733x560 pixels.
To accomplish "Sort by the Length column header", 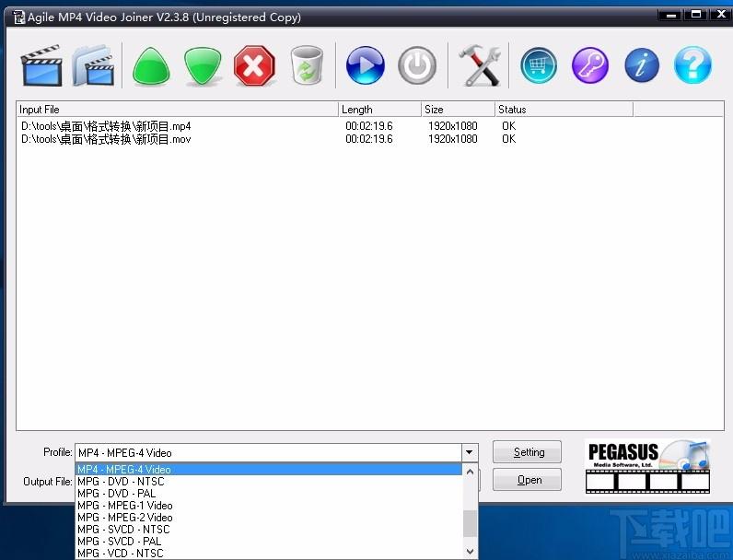I will point(379,110).
